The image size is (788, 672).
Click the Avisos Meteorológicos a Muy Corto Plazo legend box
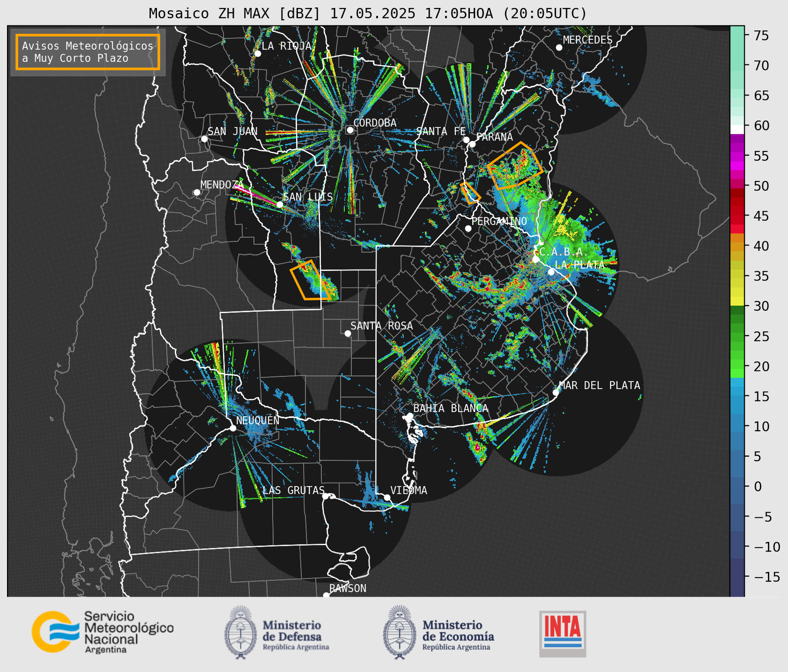(88, 52)
